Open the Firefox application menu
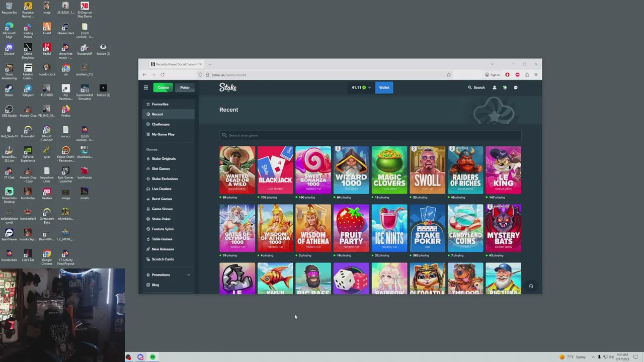Viewport: 644px width, 362px height. tap(536, 74)
